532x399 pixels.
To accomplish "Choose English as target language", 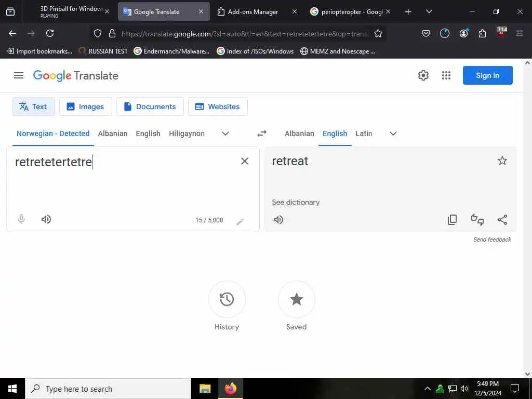I will pos(335,134).
